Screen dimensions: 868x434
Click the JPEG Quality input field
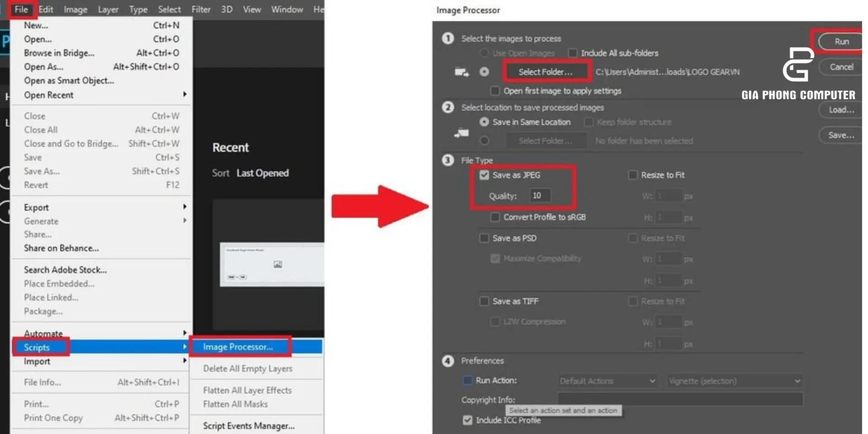coord(540,196)
